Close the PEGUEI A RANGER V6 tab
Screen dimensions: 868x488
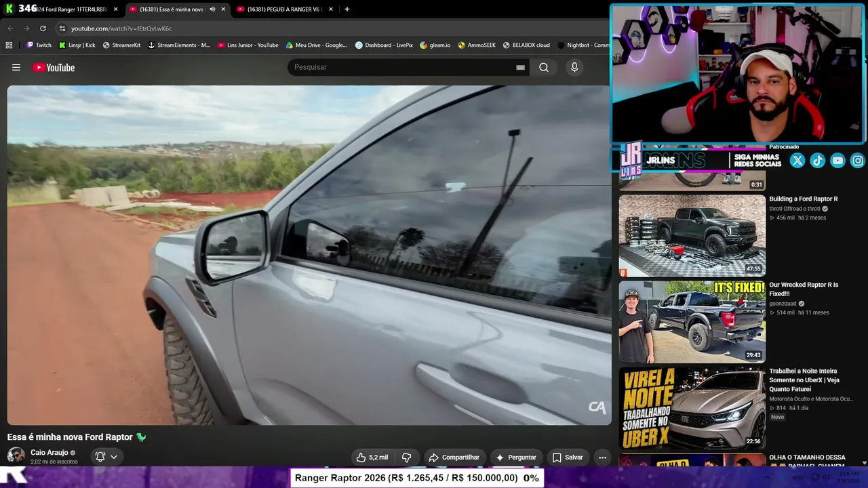click(331, 9)
